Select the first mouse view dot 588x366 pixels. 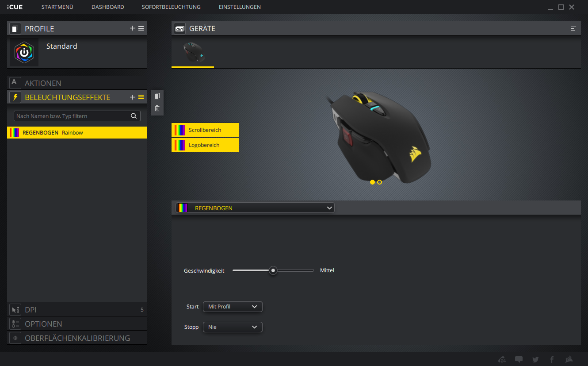(372, 182)
